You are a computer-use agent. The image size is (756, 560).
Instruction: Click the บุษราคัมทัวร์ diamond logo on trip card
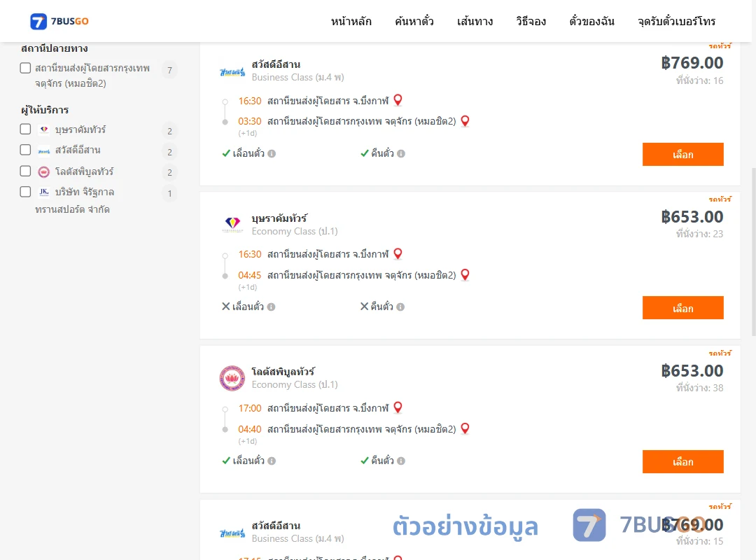[x=232, y=224]
